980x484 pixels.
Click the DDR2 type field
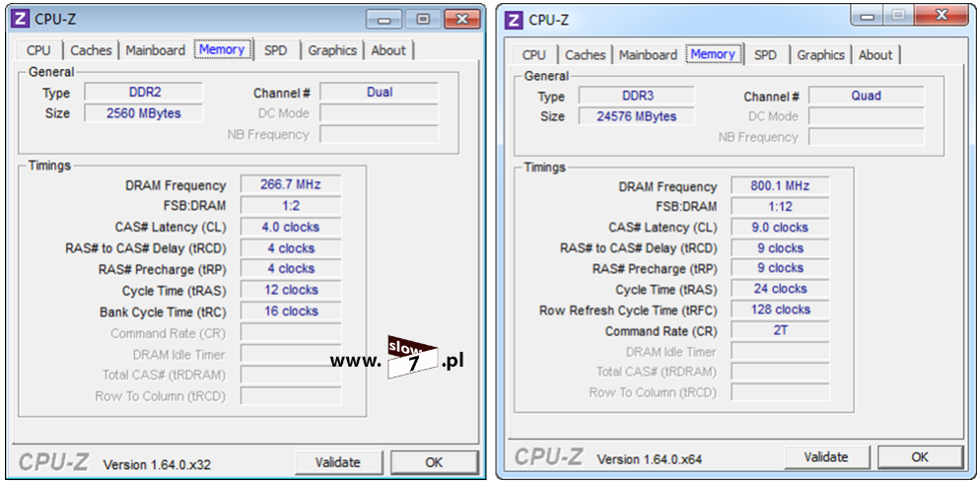tap(144, 93)
